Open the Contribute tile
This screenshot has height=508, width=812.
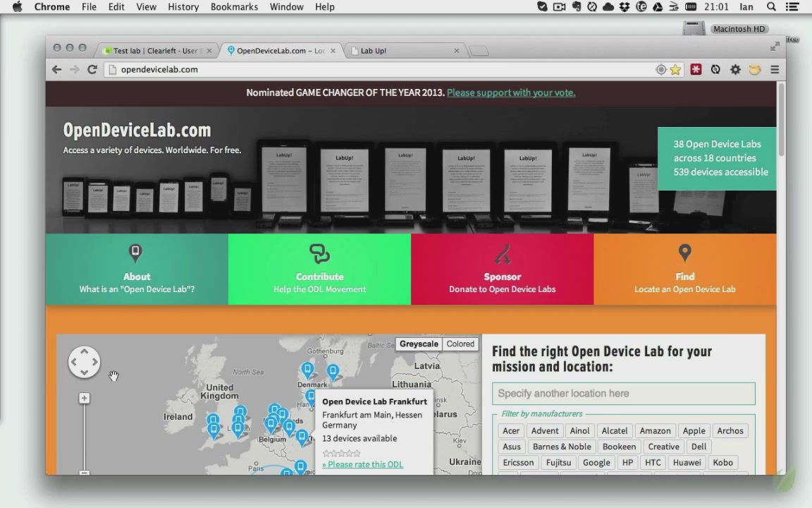point(319,269)
